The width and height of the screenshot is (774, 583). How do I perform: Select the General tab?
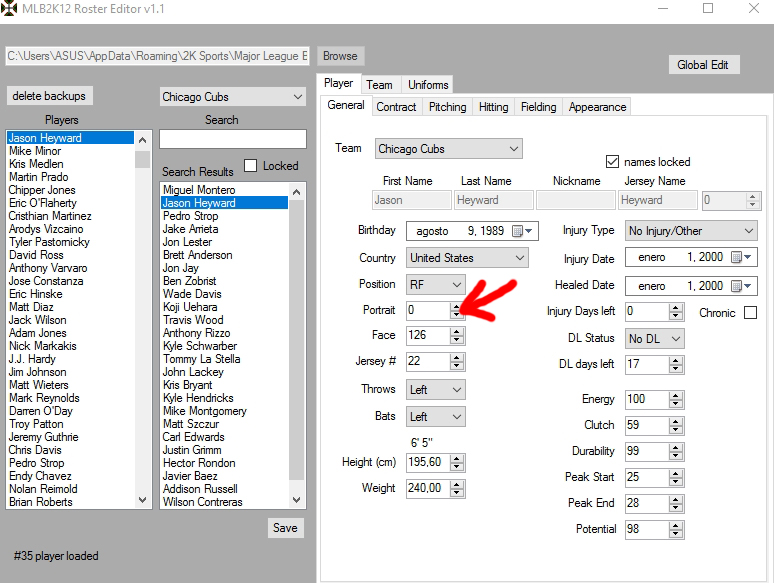pyautogui.click(x=346, y=105)
